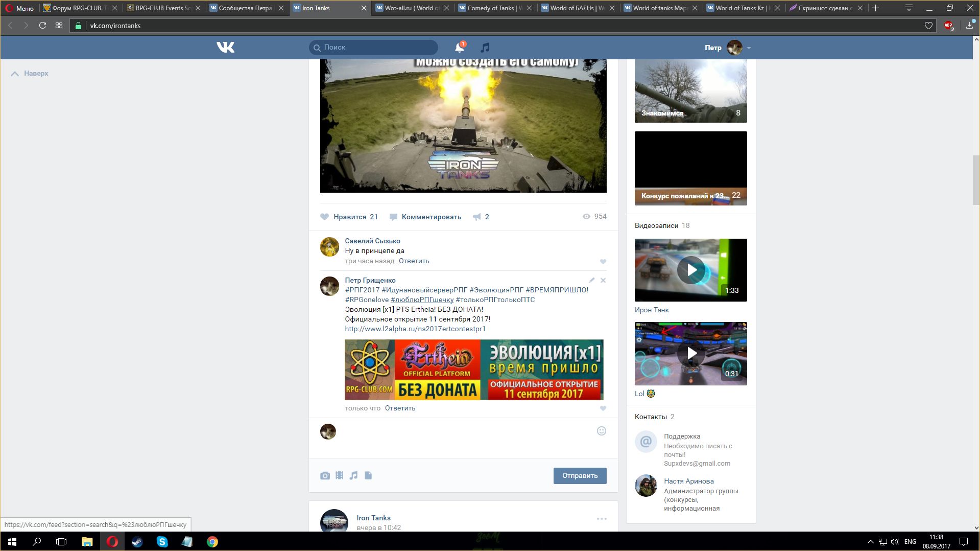Open the Opera Меню
The image size is (980, 551).
pos(19,8)
